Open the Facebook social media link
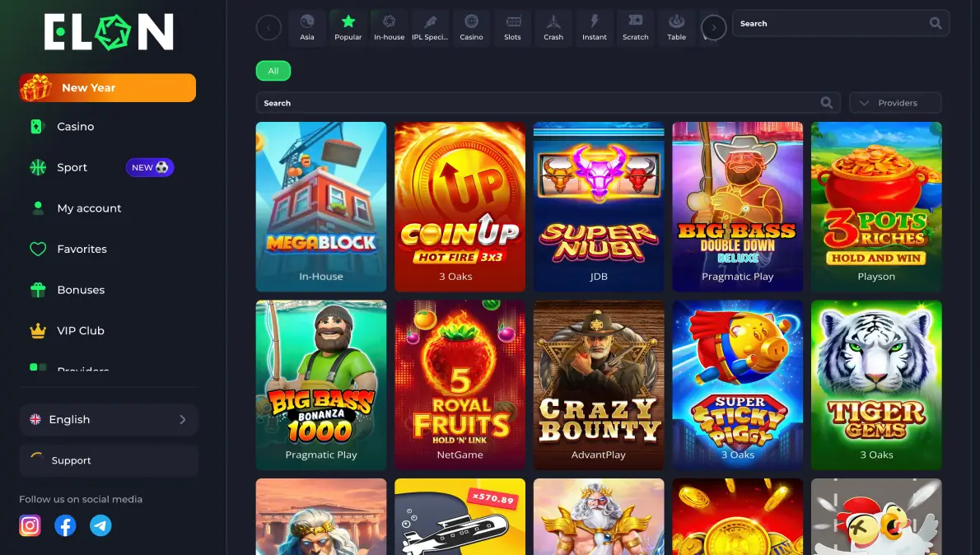 (x=65, y=525)
